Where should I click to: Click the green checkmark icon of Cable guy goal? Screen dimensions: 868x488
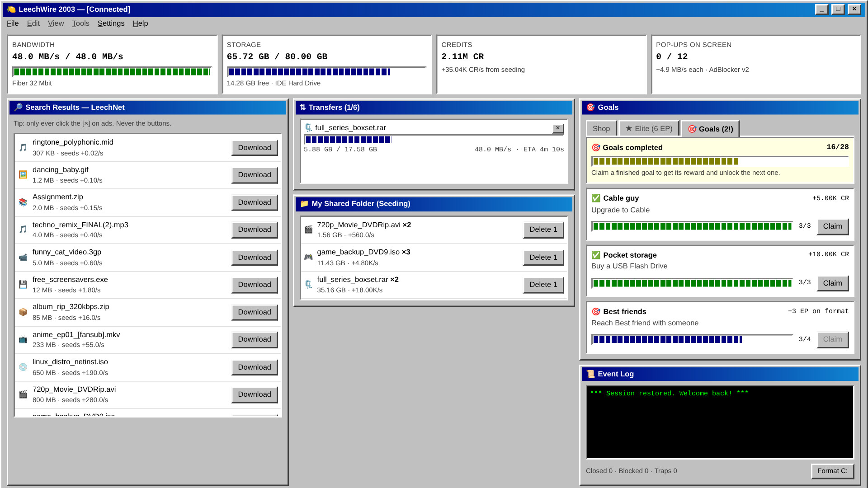click(596, 198)
